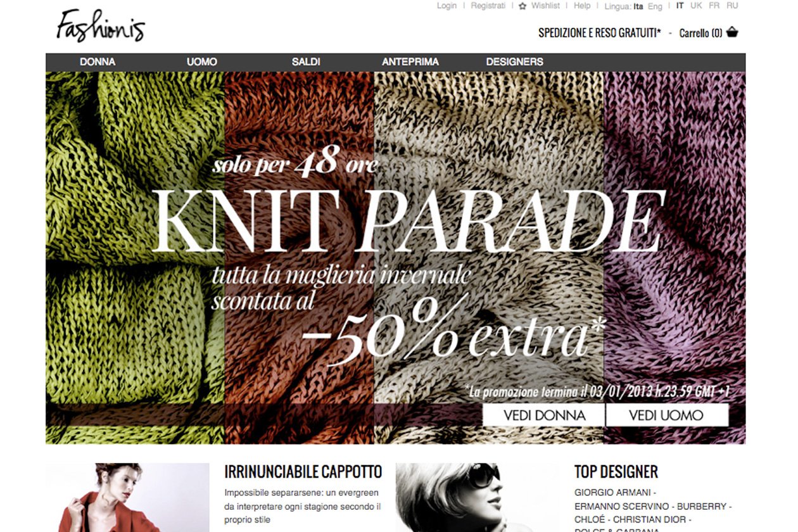Open the UOMO menu
This screenshot has width=798, height=532.
[x=202, y=62]
